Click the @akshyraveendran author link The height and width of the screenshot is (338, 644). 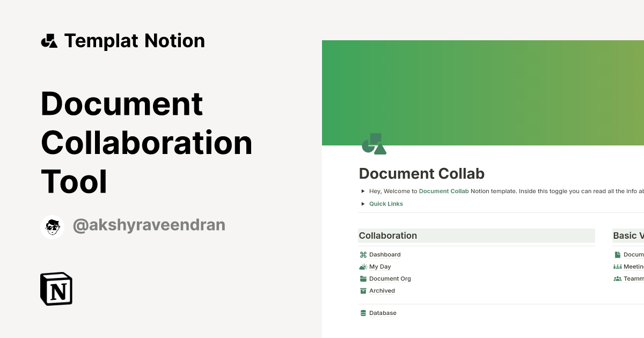click(x=150, y=225)
